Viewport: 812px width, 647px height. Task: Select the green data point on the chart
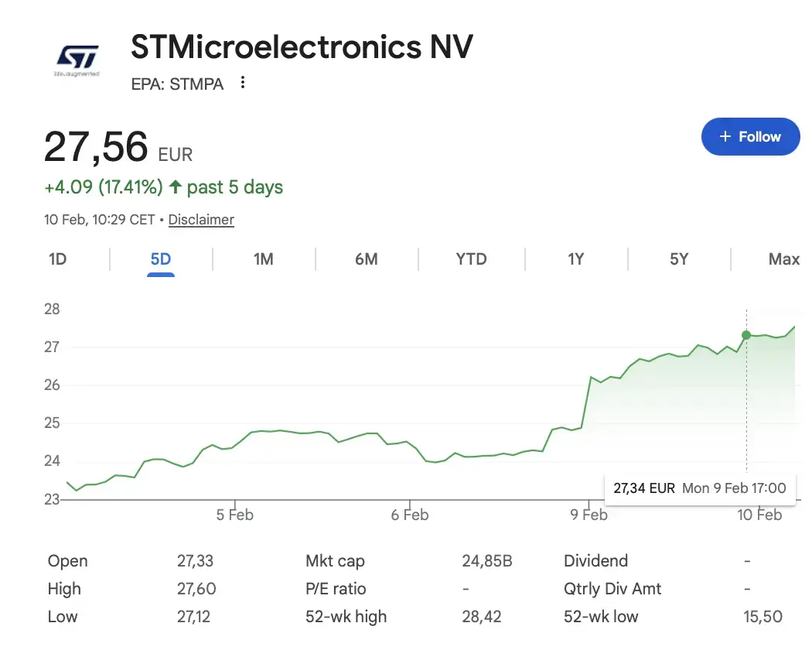click(x=746, y=335)
